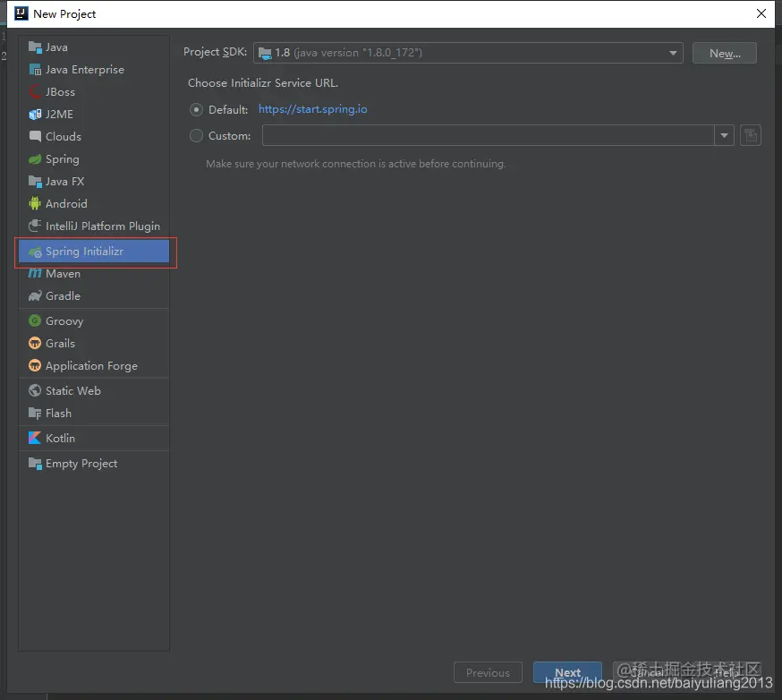Click the Application Forge icon
Screen dimensions: 782x700
pyautogui.click(x=35, y=366)
